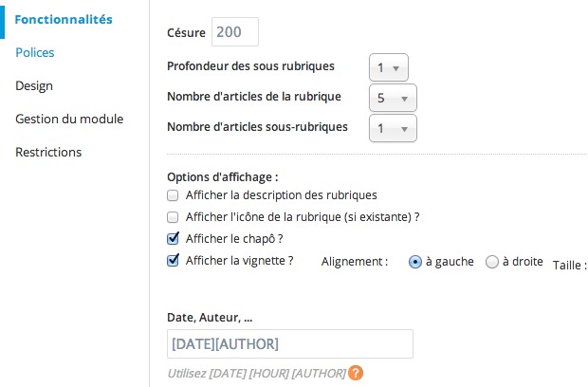Click the Afficher le chapô label text
This screenshot has width=588, height=387.
[x=234, y=239]
